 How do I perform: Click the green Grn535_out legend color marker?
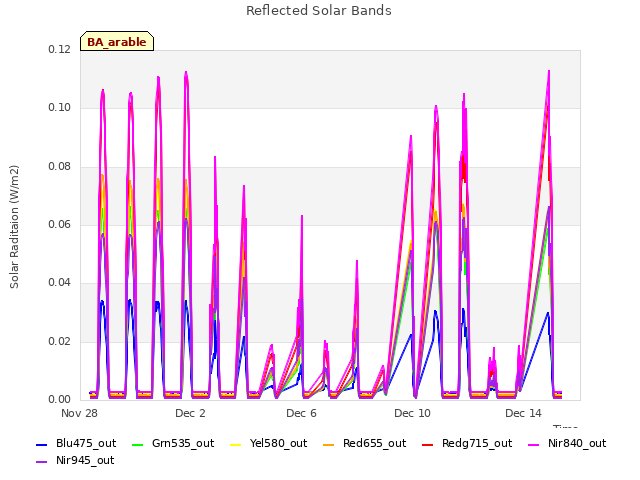pos(138,444)
